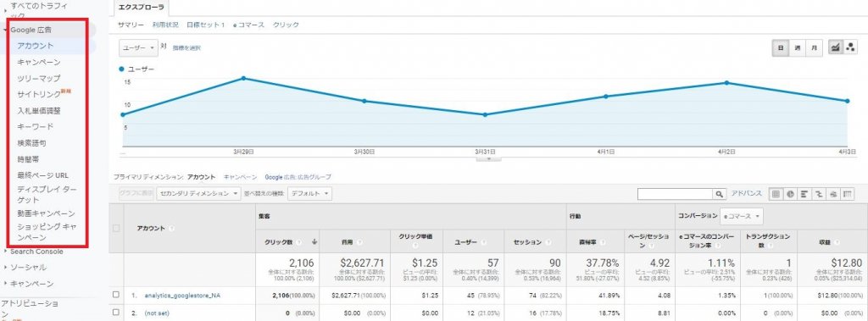This screenshot has width=868, height=321.
Task: Switch to the eコマース tab
Action: pos(248,25)
